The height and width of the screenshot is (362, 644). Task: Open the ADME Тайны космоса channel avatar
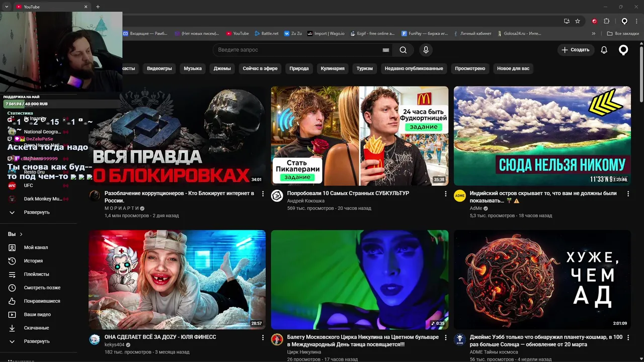pos(459,339)
